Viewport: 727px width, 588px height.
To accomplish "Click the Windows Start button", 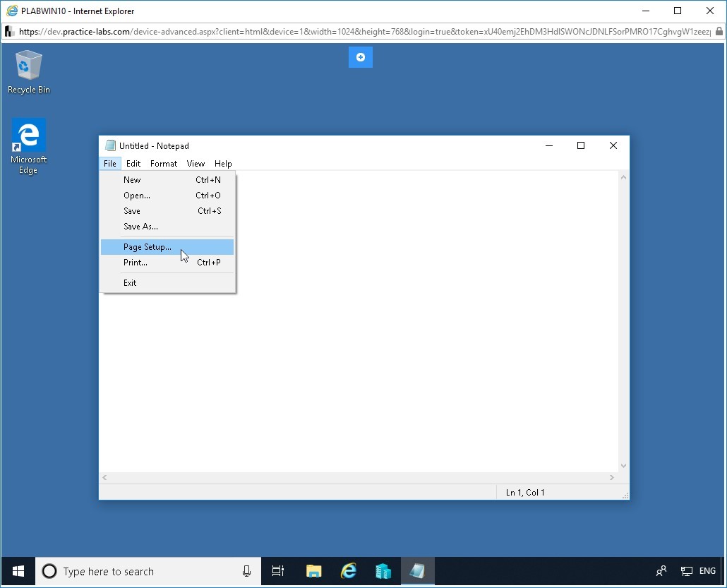I will (18, 571).
